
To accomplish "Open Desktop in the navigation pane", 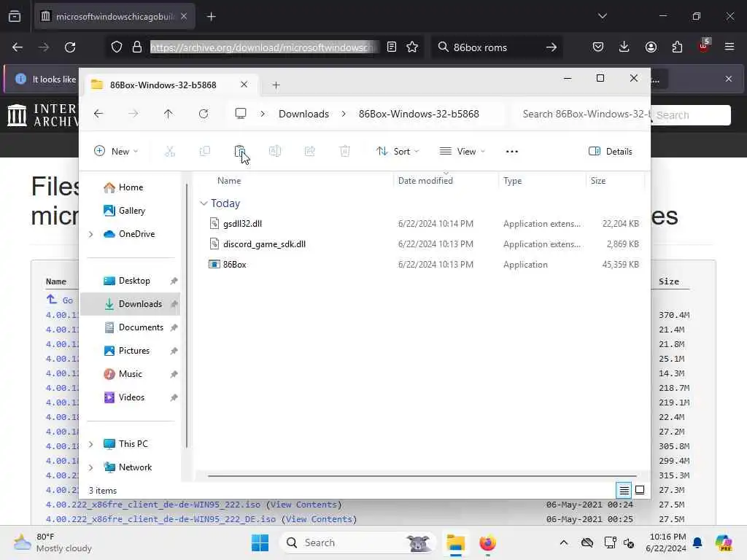I will pyautogui.click(x=130, y=281).
